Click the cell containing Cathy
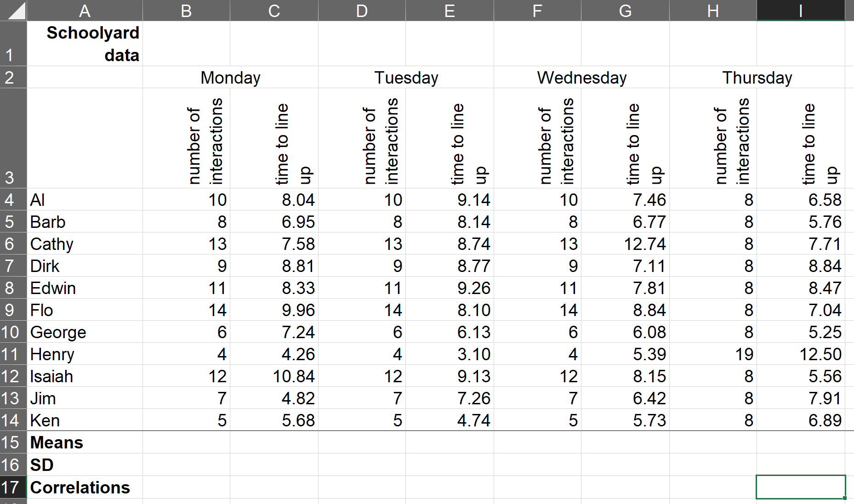854x504 pixels. tap(85, 244)
